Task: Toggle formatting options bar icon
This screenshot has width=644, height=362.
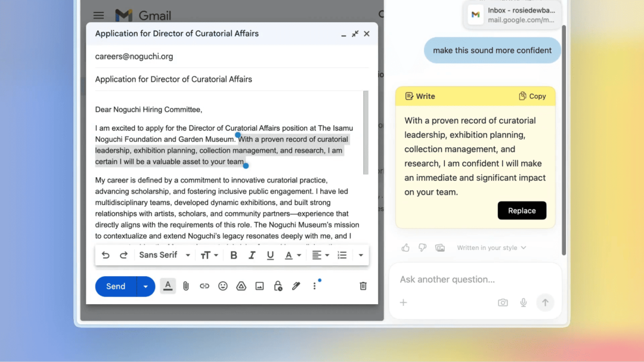Action: (x=168, y=286)
